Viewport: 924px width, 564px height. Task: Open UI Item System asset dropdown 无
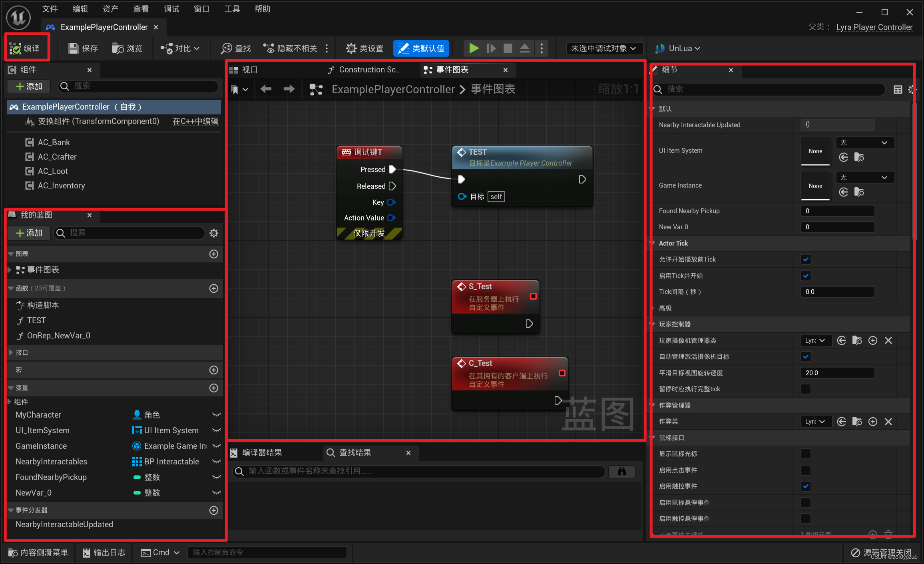[865, 143]
